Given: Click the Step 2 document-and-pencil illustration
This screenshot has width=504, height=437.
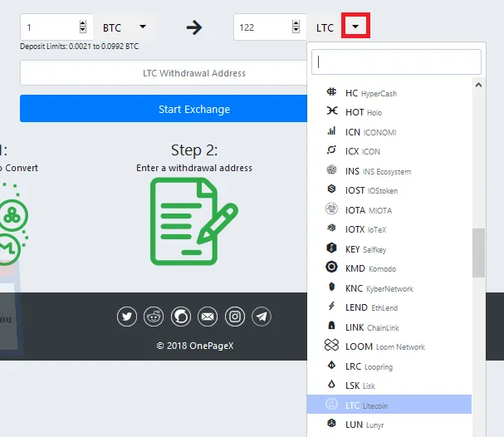Looking at the screenshot, I should click(193, 222).
